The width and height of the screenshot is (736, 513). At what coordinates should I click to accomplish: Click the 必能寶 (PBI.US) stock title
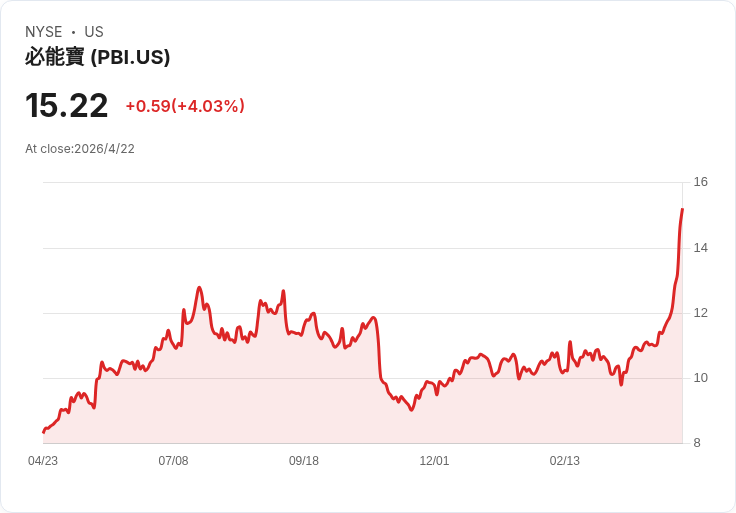click(97, 57)
